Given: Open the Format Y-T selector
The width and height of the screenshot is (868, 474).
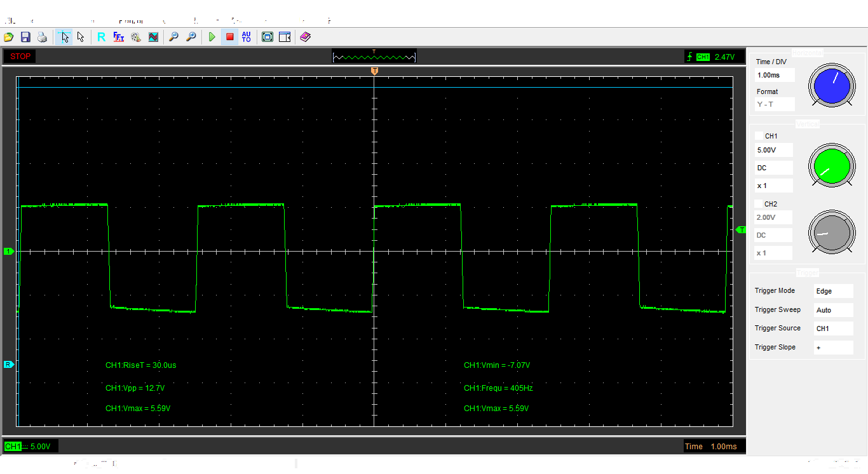Looking at the screenshot, I should (775, 104).
